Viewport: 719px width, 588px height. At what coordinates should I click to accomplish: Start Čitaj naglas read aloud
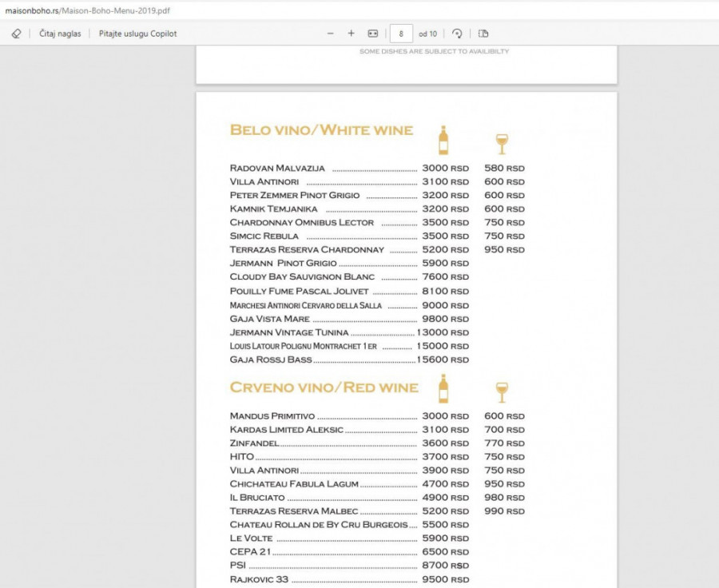tap(60, 34)
